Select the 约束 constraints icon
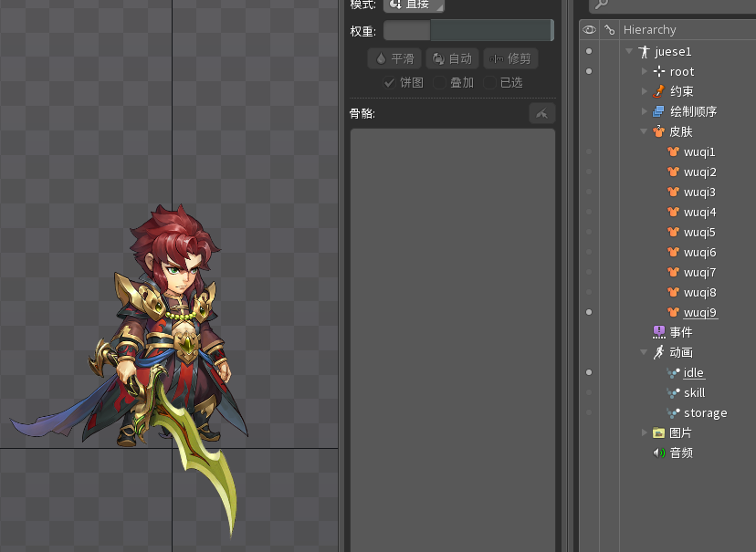756x552 pixels. click(658, 91)
